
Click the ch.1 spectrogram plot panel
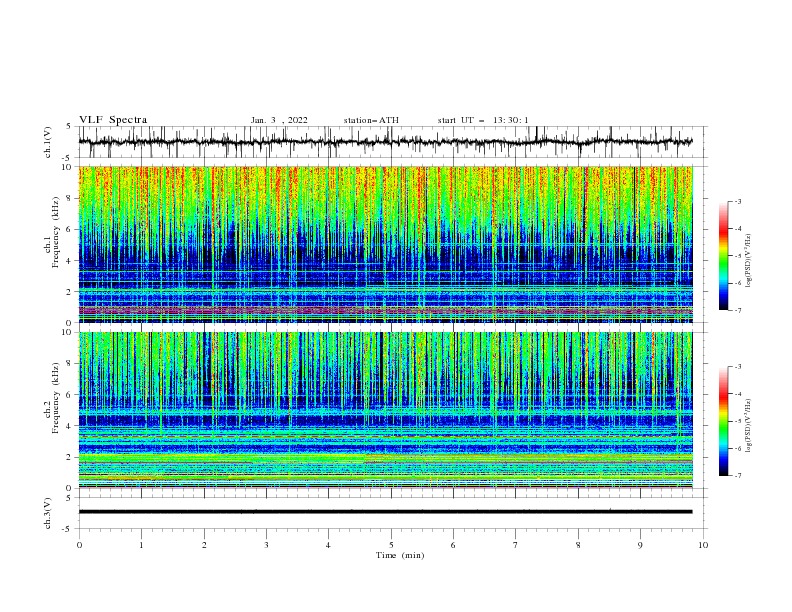385,244
